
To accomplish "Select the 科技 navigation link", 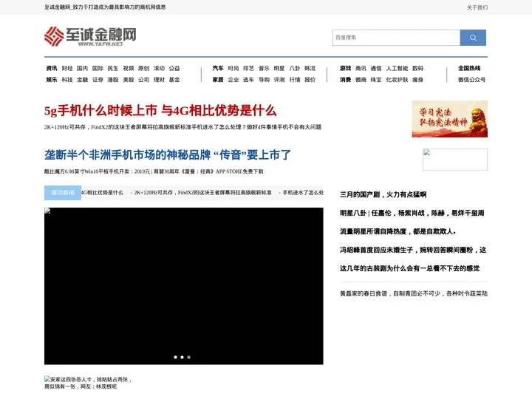I will pyautogui.click(x=67, y=80).
